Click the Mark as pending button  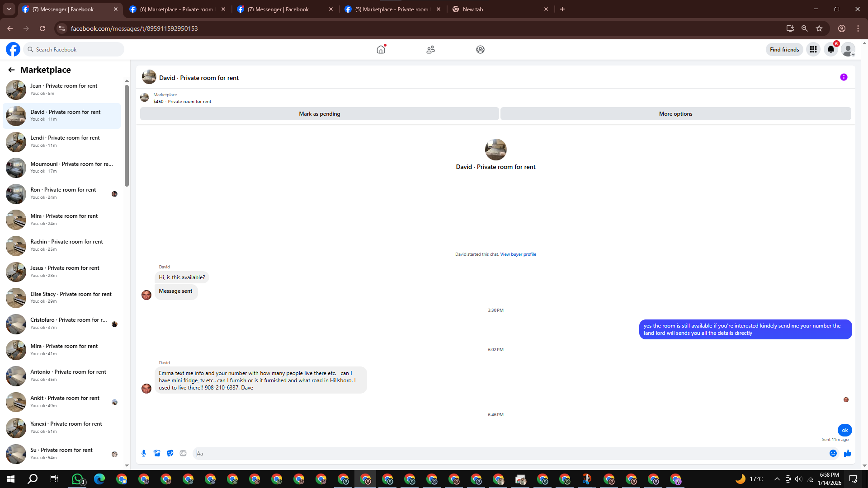[319, 114]
